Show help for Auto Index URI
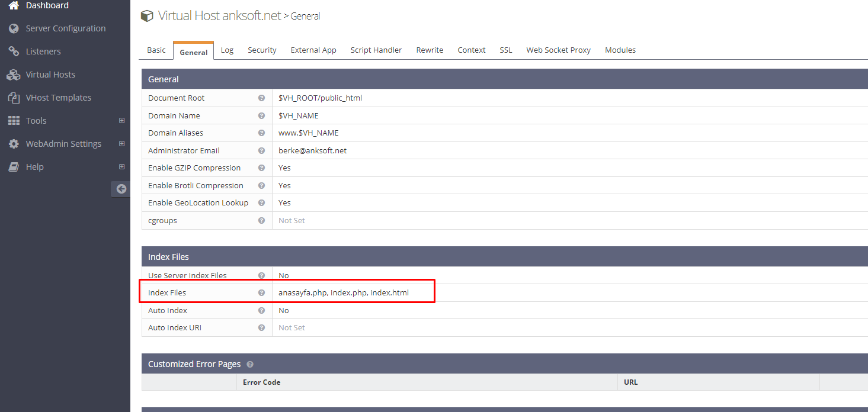This screenshot has height=412, width=868. point(261,328)
